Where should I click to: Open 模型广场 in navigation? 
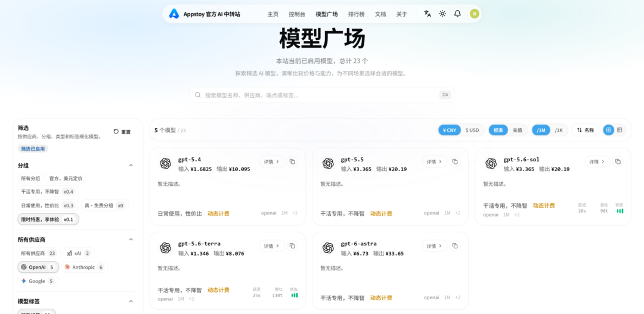click(x=327, y=14)
